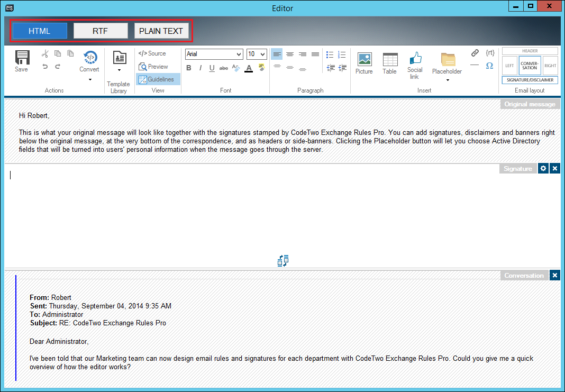The image size is (565, 392).
Task: Pick the font color
Action: [x=249, y=68]
